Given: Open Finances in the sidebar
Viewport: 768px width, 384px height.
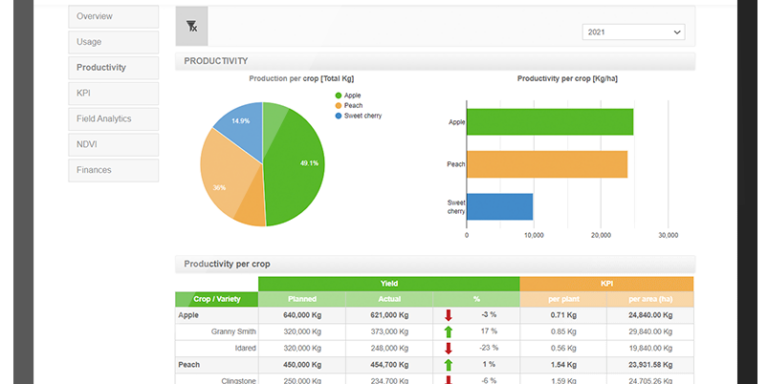Looking at the screenshot, I should tap(114, 170).
